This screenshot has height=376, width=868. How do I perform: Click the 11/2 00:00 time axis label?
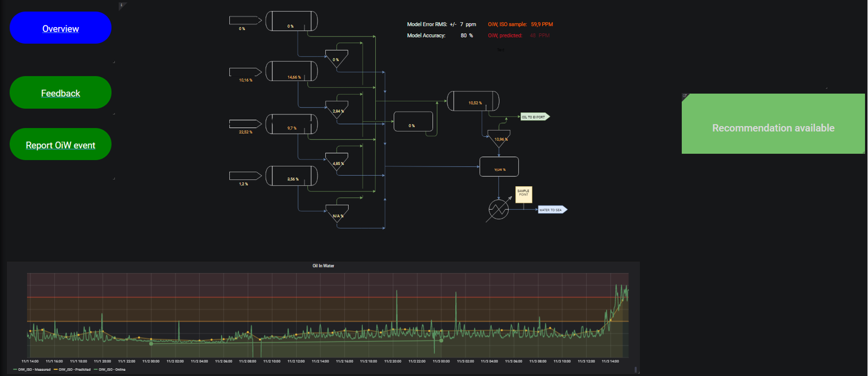151,361
